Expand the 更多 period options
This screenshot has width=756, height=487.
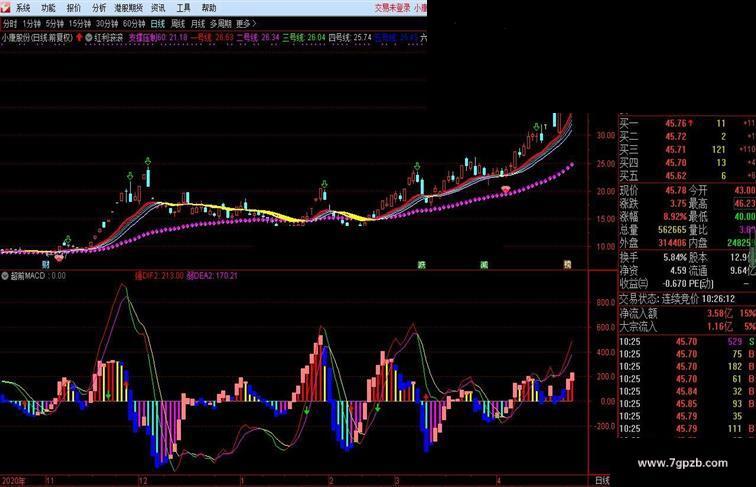click(246, 23)
